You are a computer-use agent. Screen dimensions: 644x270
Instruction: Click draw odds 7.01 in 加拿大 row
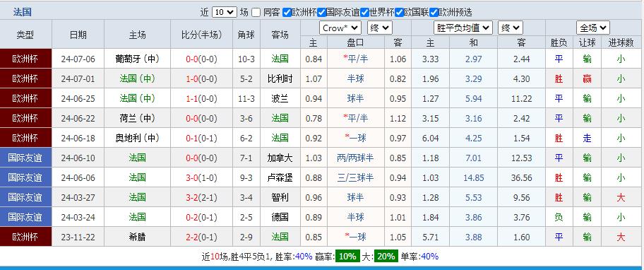tap(474, 158)
